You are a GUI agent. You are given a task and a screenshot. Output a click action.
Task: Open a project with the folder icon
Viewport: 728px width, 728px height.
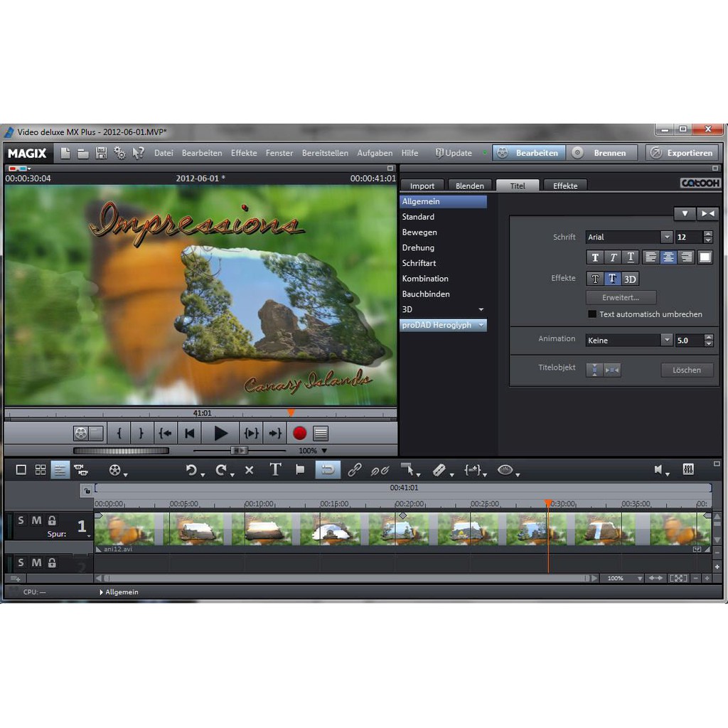[x=83, y=154]
